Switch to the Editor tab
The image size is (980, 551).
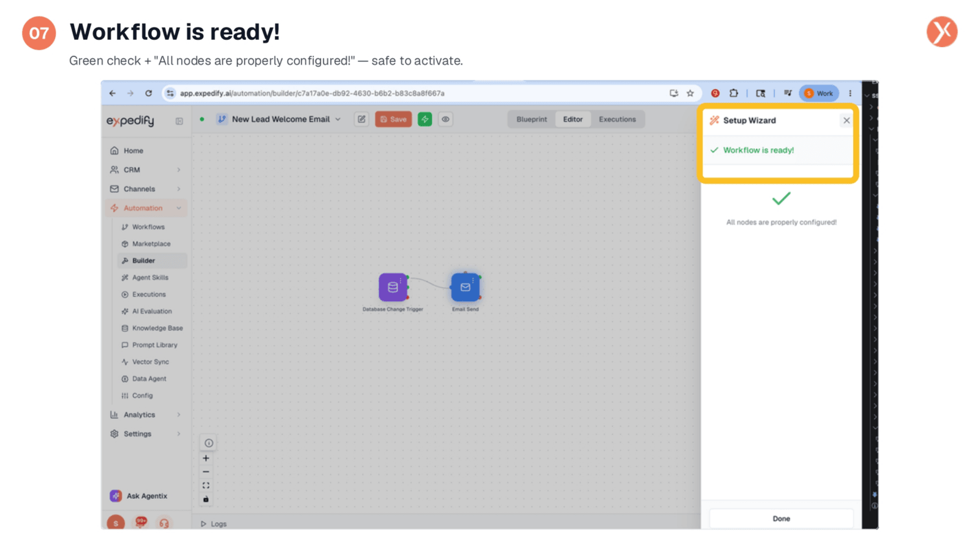[573, 119]
